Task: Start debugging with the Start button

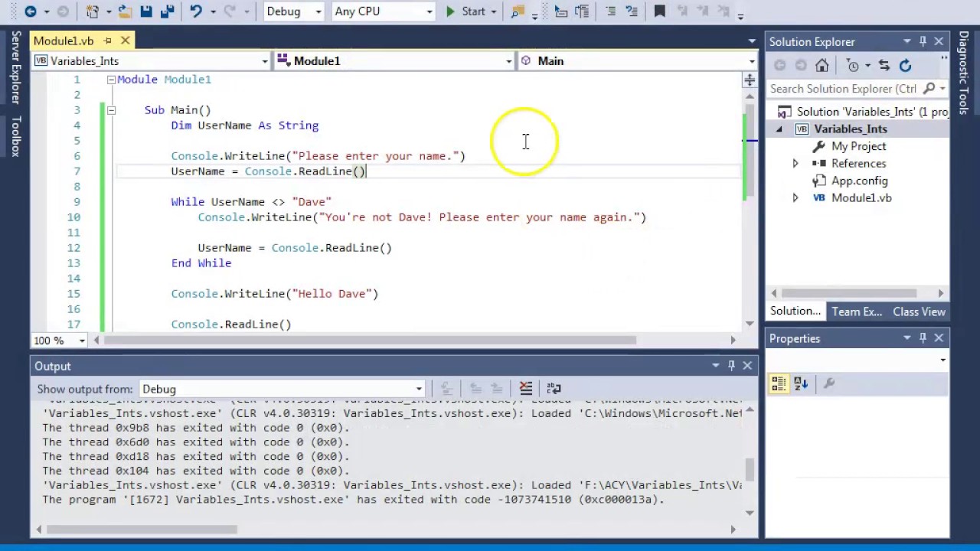Action: pyautogui.click(x=465, y=11)
